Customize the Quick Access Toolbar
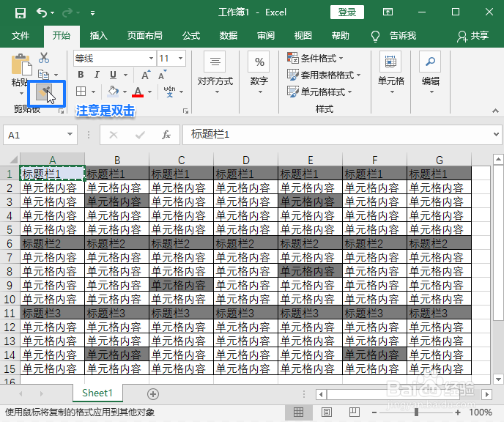This screenshot has height=422, width=504. [92, 13]
